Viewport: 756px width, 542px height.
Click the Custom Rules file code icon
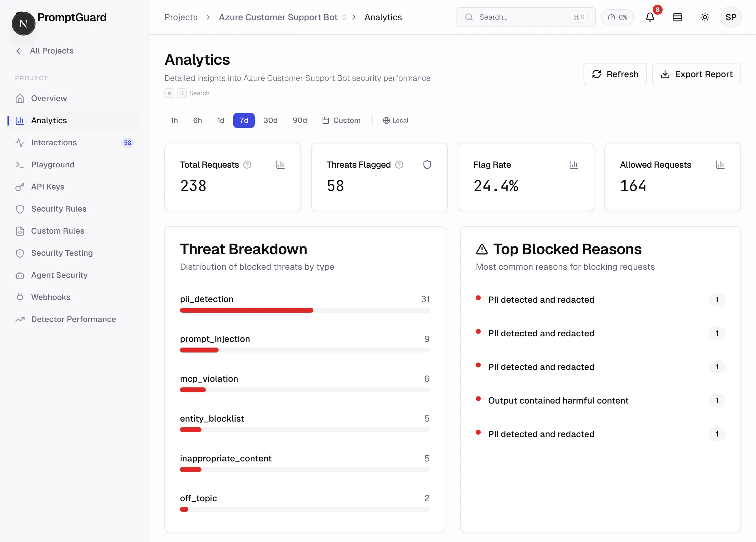coord(20,231)
